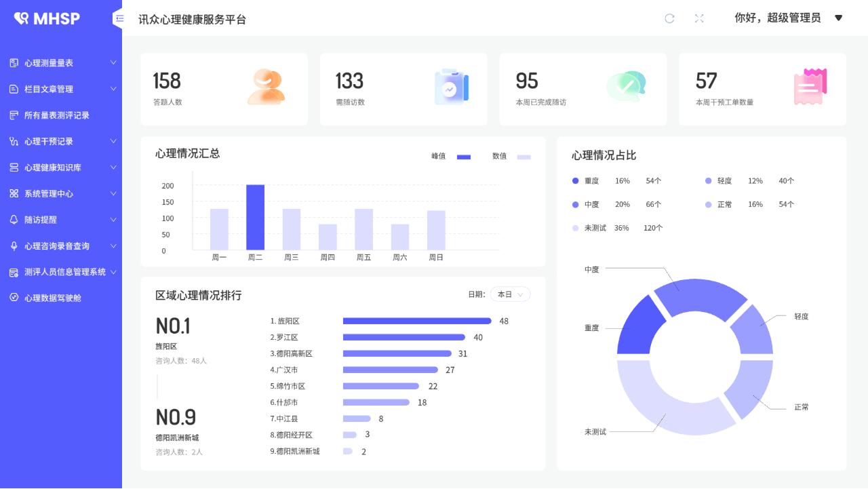This screenshot has height=489, width=868.
Task: Open the 超级管理员 user dropdown arrow
Action: (x=838, y=18)
